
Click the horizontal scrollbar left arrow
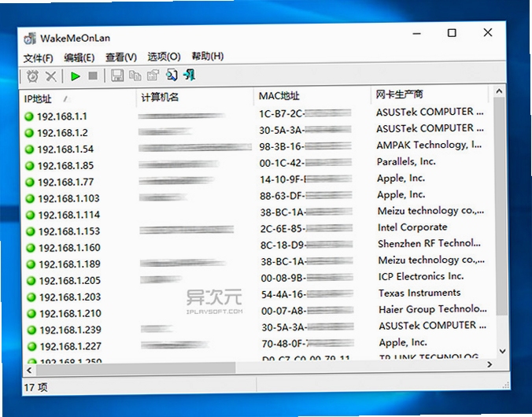coord(29,370)
